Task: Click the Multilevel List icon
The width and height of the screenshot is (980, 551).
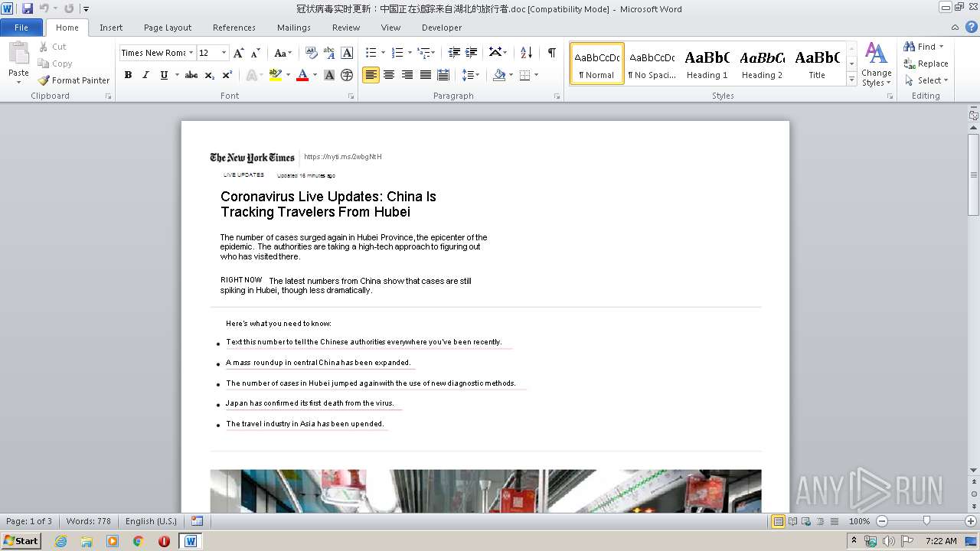Action: point(423,53)
